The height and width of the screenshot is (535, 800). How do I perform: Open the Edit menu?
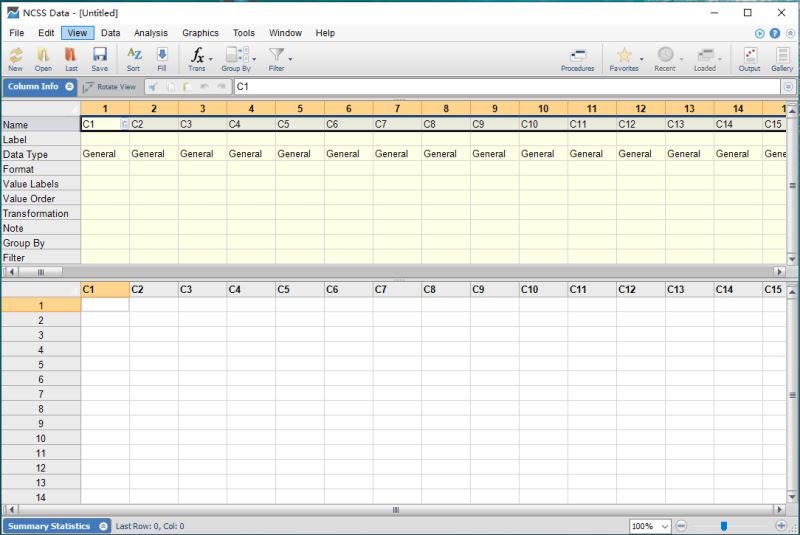[x=46, y=33]
